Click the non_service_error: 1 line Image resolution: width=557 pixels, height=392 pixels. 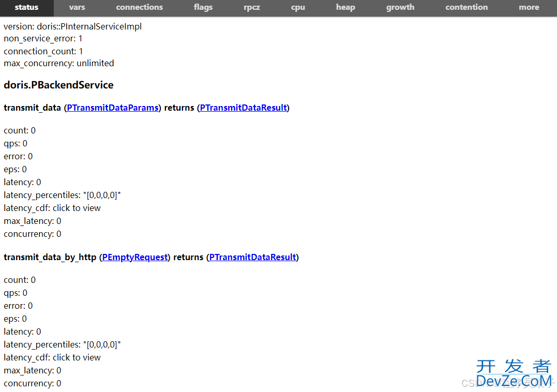[43, 39]
